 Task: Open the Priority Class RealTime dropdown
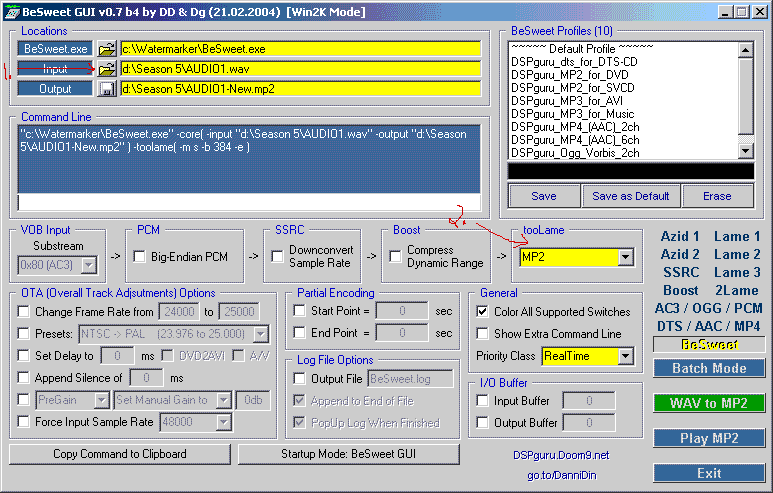[626, 356]
